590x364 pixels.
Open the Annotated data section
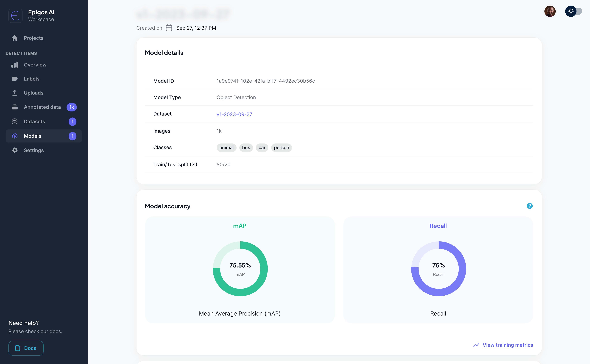(42, 107)
